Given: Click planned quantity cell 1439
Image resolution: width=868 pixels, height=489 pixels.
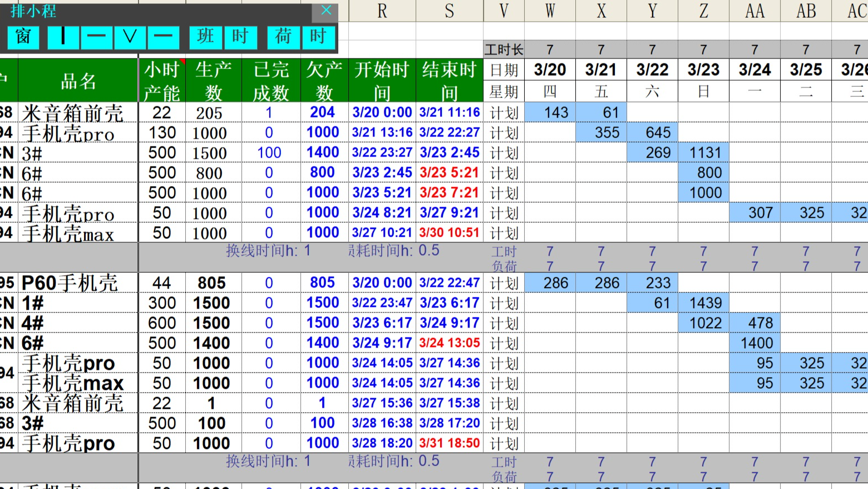Looking at the screenshot, I should (704, 303).
